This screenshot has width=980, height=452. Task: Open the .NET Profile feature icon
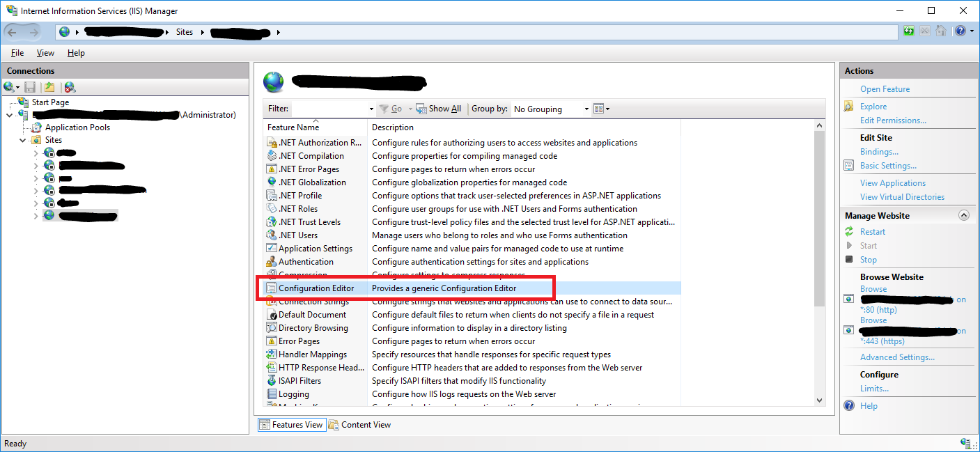click(272, 196)
